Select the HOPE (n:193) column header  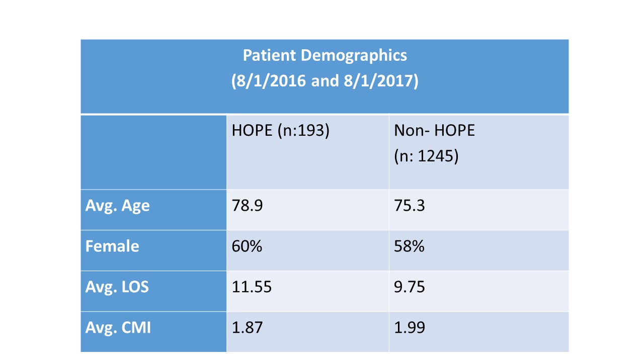click(280, 131)
